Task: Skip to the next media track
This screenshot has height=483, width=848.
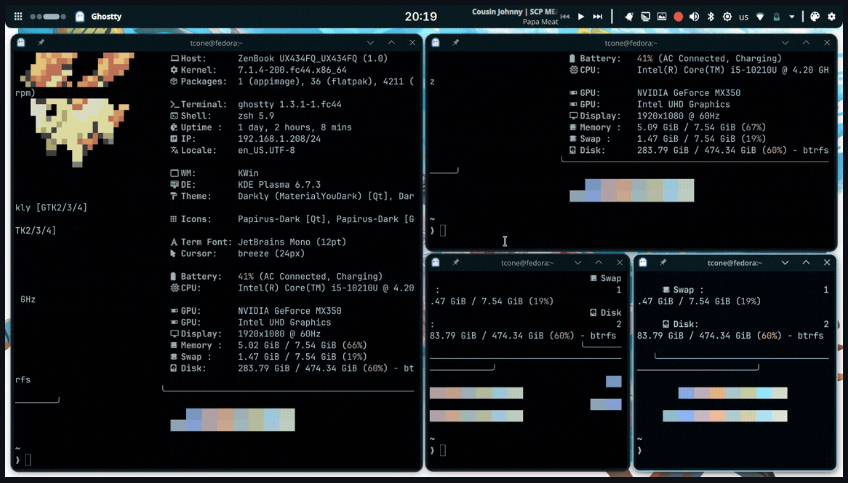Action: pyautogui.click(x=598, y=17)
